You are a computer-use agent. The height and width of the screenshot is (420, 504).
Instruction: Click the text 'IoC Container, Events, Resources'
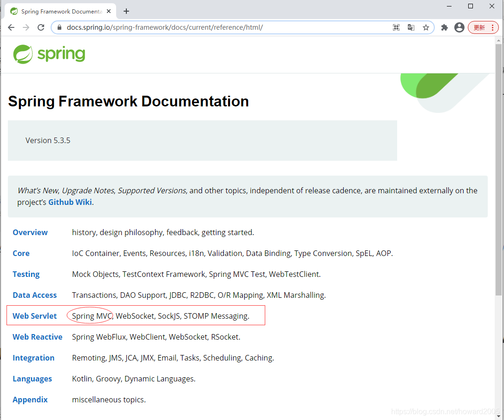click(x=129, y=253)
